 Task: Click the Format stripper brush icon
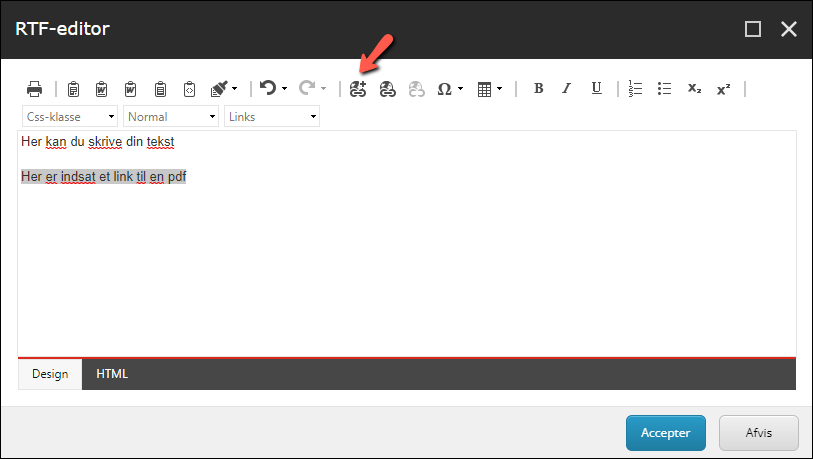coord(219,89)
